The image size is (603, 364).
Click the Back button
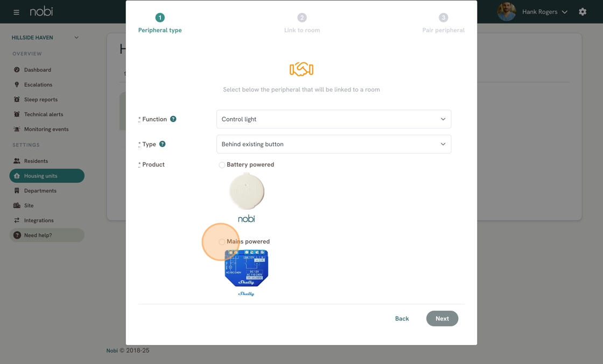(x=402, y=318)
